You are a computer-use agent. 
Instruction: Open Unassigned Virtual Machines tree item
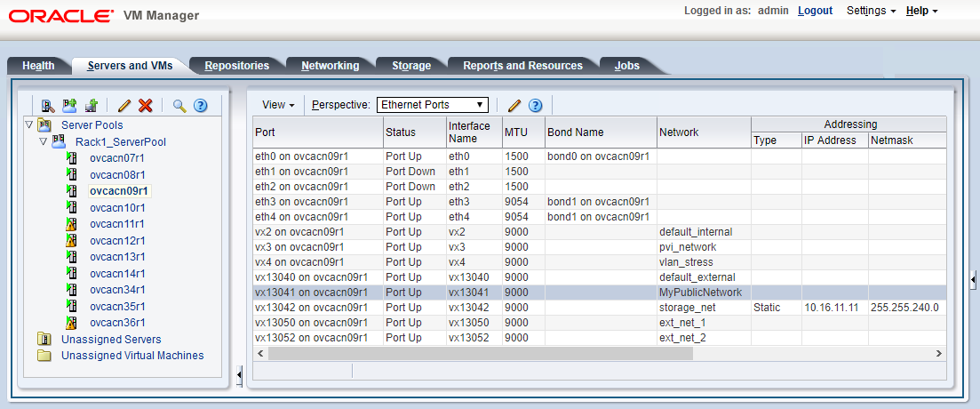tap(132, 356)
